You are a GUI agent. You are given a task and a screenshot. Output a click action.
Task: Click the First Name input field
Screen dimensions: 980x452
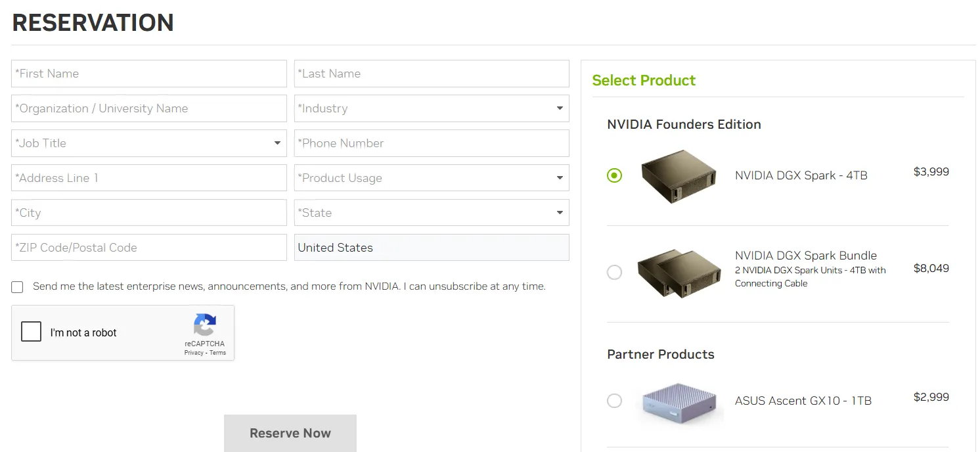coord(148,73)
